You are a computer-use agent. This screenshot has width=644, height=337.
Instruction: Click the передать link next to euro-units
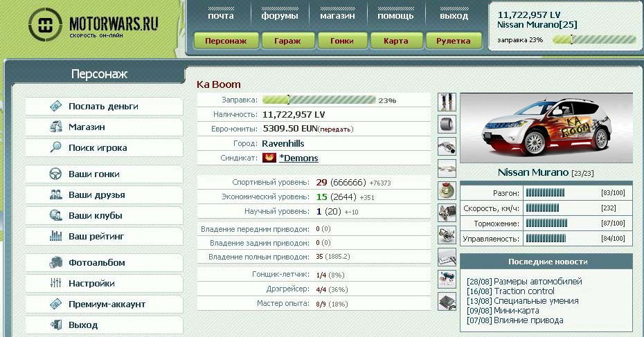[x=337, y=129]
